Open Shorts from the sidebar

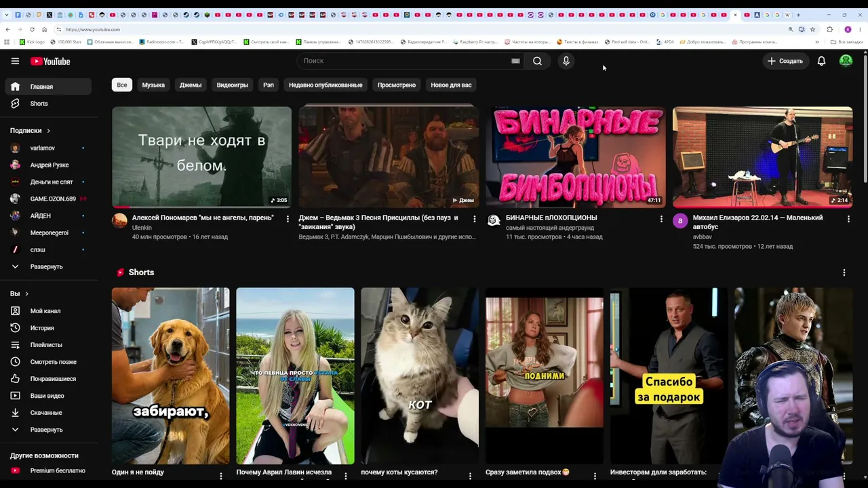(x=47, y=104)
